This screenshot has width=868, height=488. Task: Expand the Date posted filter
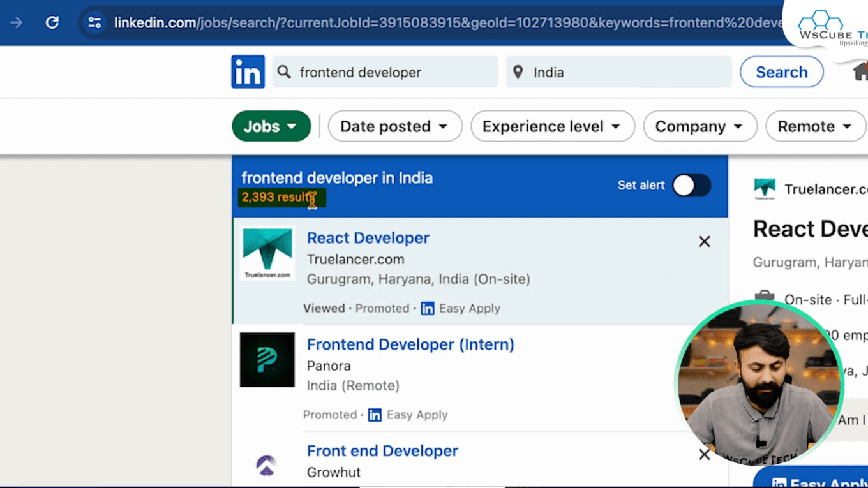tap(395, 126)
